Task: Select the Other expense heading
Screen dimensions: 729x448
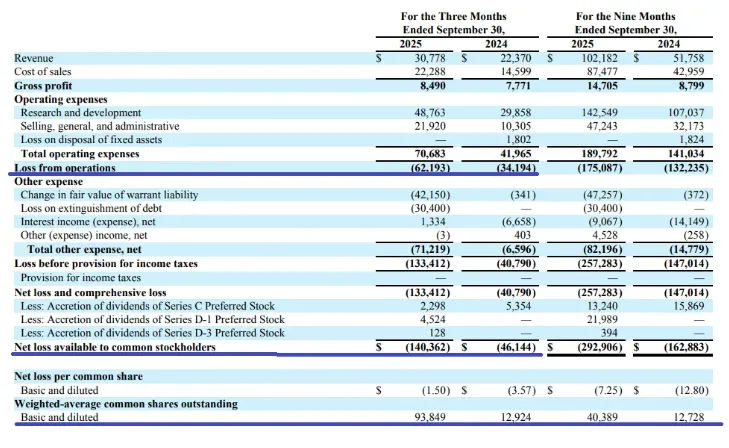Action: 48,181
